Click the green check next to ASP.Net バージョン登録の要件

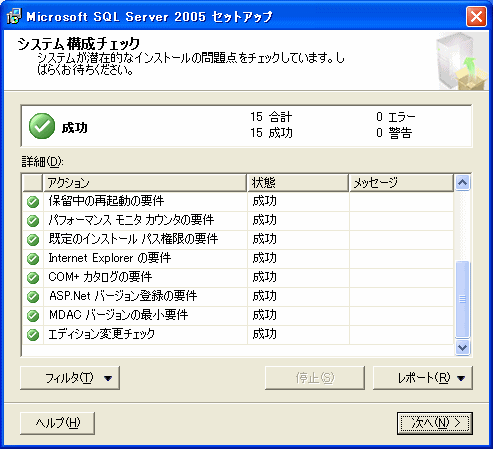click(33, 297)
